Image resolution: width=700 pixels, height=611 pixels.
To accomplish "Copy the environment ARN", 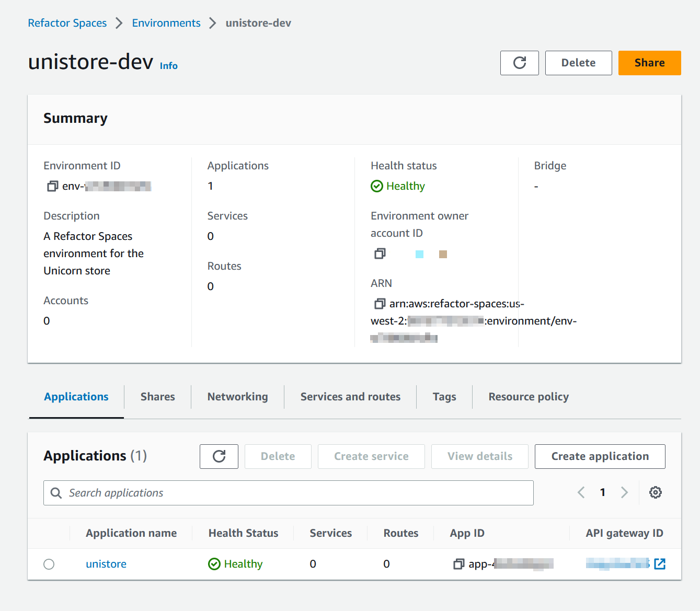I will pyautogui.click(x=380, y=304).
